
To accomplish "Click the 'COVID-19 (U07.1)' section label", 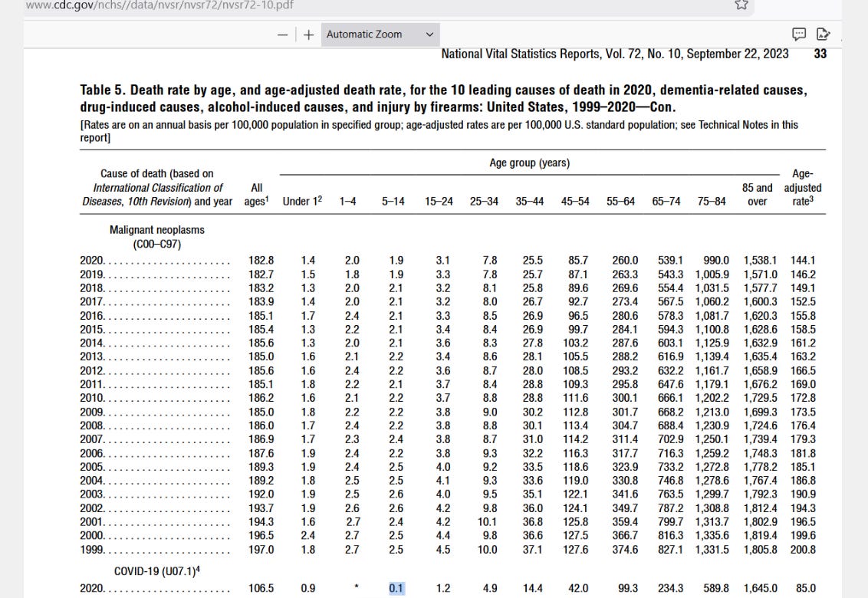I will (x=156, y=571).
